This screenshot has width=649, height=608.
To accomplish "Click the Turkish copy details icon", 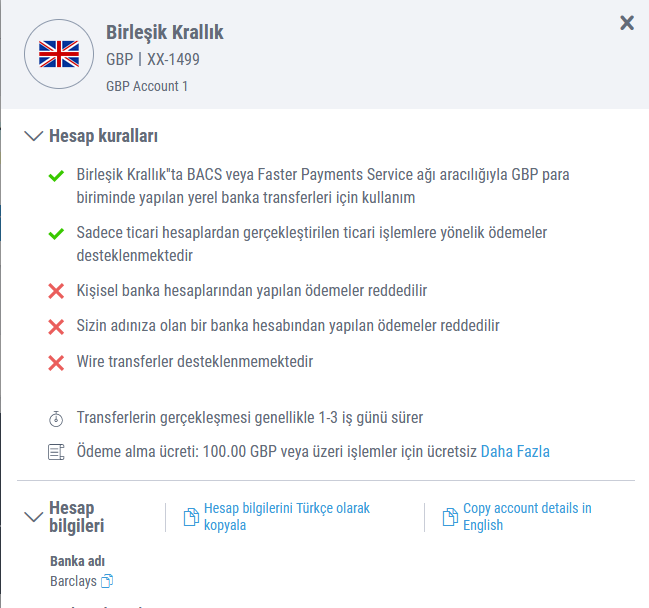I will (191, 517).
